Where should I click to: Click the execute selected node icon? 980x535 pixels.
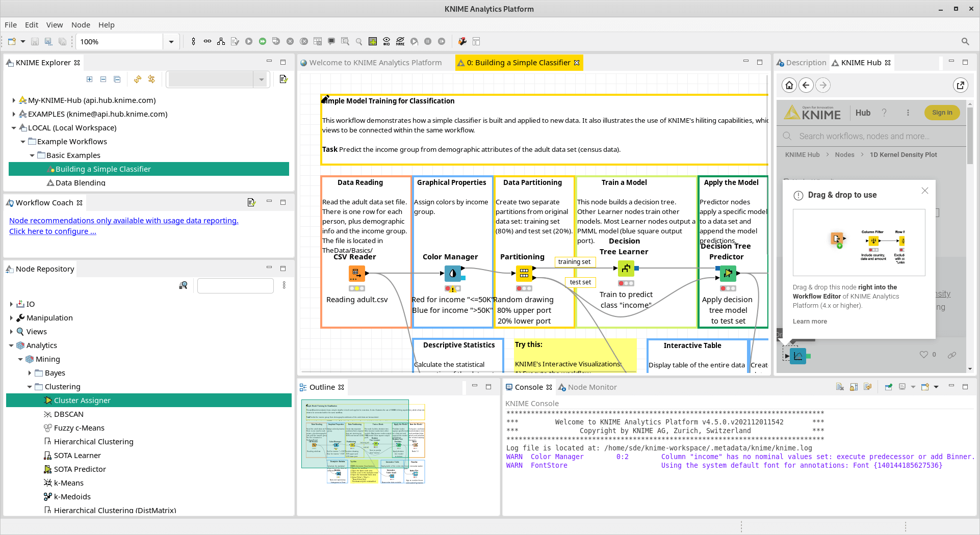point(249,42)
